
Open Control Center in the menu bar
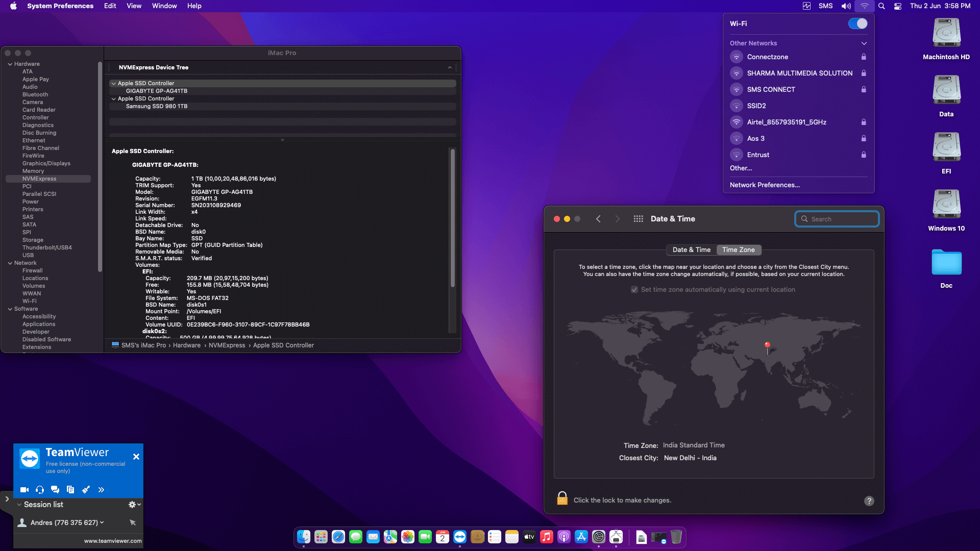pos(898,6)
